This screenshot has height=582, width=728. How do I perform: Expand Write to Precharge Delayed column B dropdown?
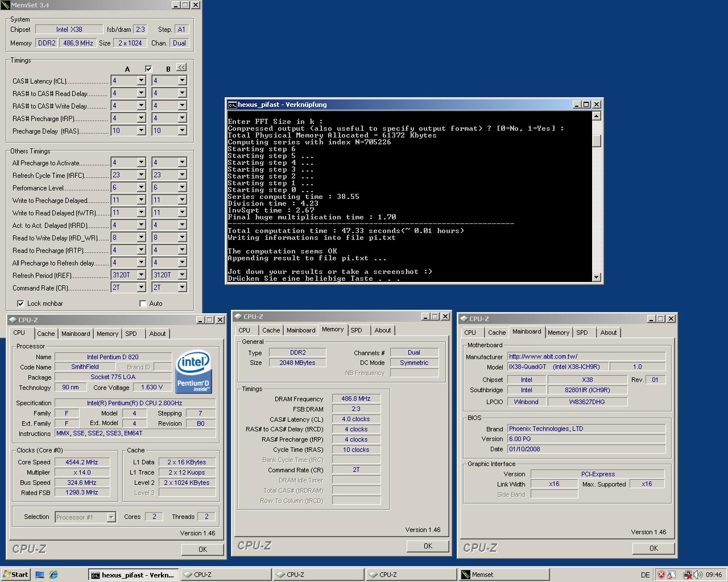(x=182, y=200)
